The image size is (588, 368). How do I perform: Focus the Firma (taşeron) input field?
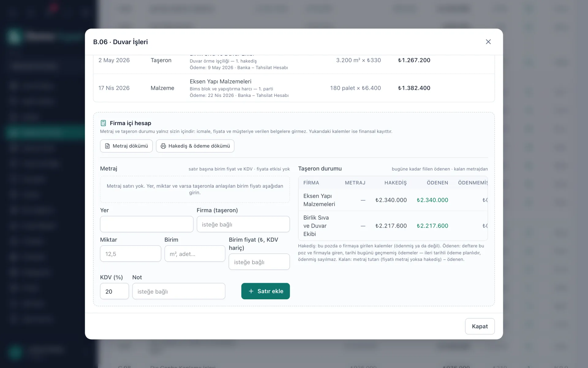(243, 224)
